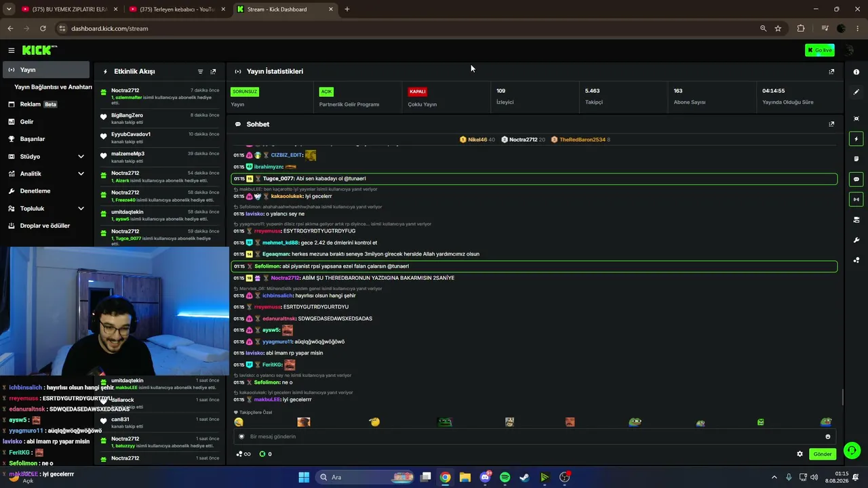This screenshot has width=868, height=488.
Task: Open the filter icon in Etkinlik Akışı
Action: [200, 71]
